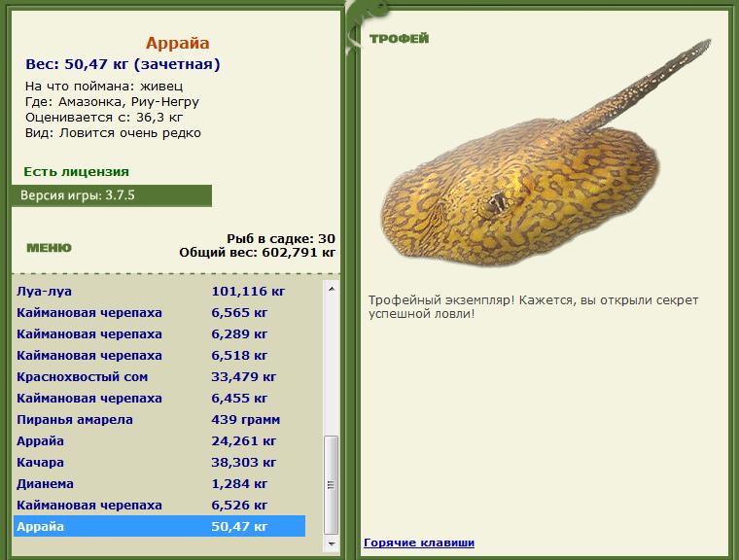Click the Рыб в садке: 30 counter
Viewport: 739px width, 560px height.
pyautogui.click(x=281, y=238)
